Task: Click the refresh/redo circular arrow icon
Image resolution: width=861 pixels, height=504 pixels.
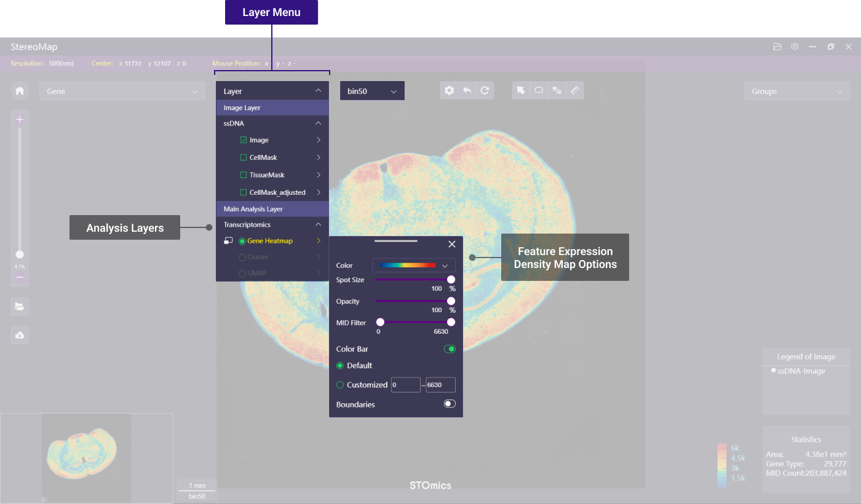Action: tap(485, 90)
